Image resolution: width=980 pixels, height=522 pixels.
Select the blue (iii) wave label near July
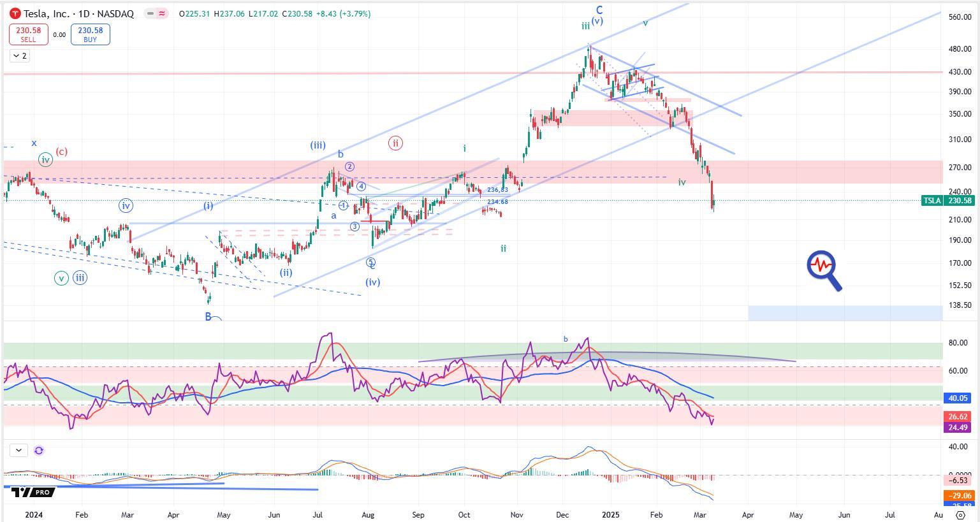coord(318,145)
